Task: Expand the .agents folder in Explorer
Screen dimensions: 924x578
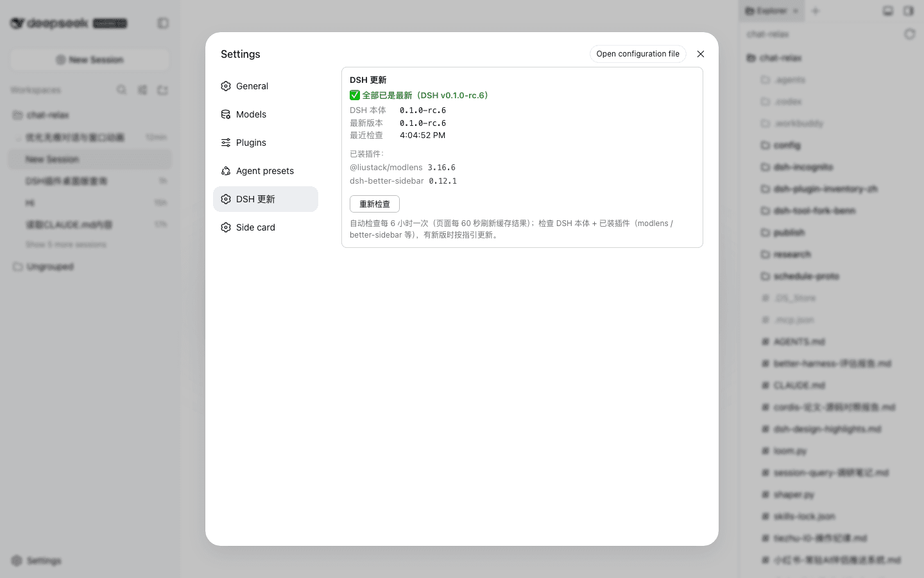Action: (x=832, y=80)
